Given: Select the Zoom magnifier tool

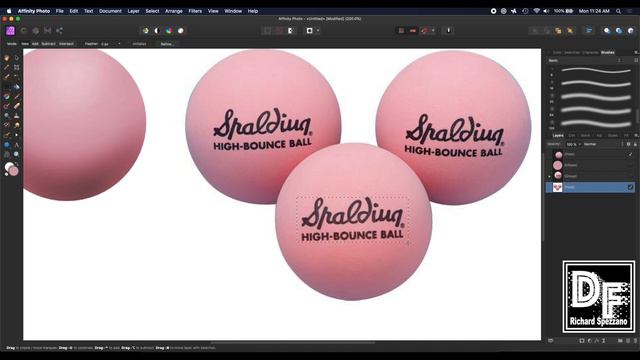Looking at the screenshot, I should [x=16, y=154].
